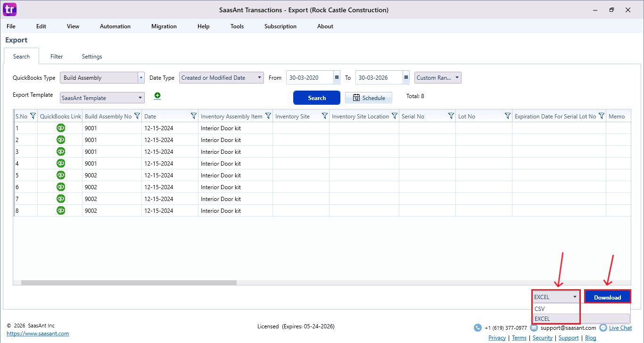Click the filter icon on Inventory Site column
The image size is (644, 343).
point(324,116)
